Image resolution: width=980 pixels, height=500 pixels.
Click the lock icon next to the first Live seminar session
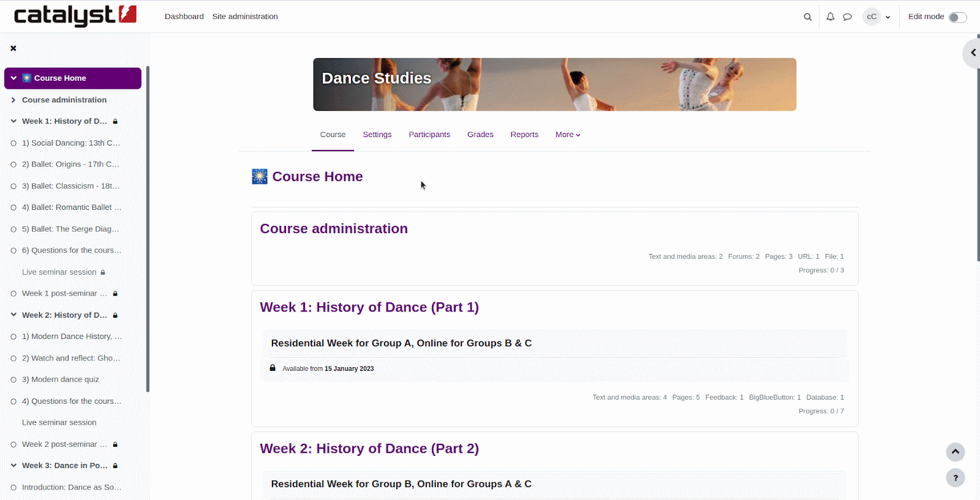103,272
